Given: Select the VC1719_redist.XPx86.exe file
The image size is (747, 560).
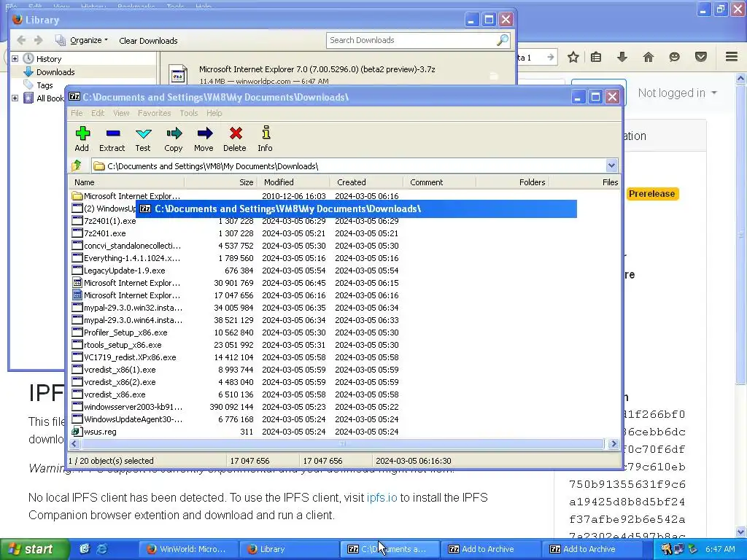Looking at the screenshot, I should [130, 357].
